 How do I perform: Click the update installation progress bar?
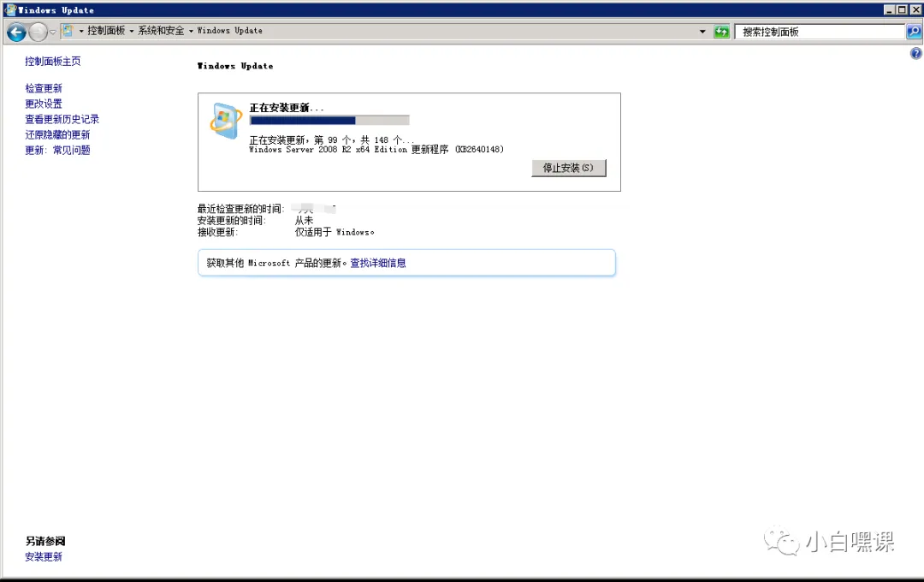tap(329, 120)
